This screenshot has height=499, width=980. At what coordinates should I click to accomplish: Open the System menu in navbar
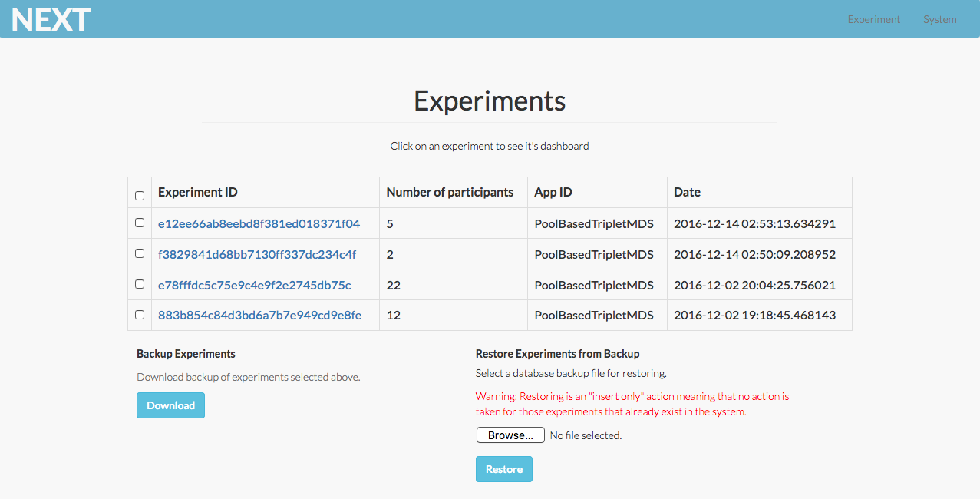939,19
